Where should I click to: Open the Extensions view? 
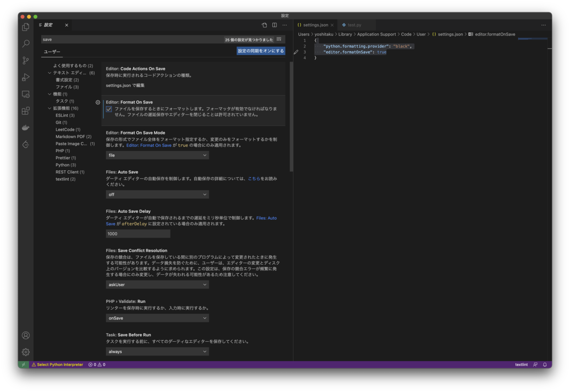tap(26, 111)
